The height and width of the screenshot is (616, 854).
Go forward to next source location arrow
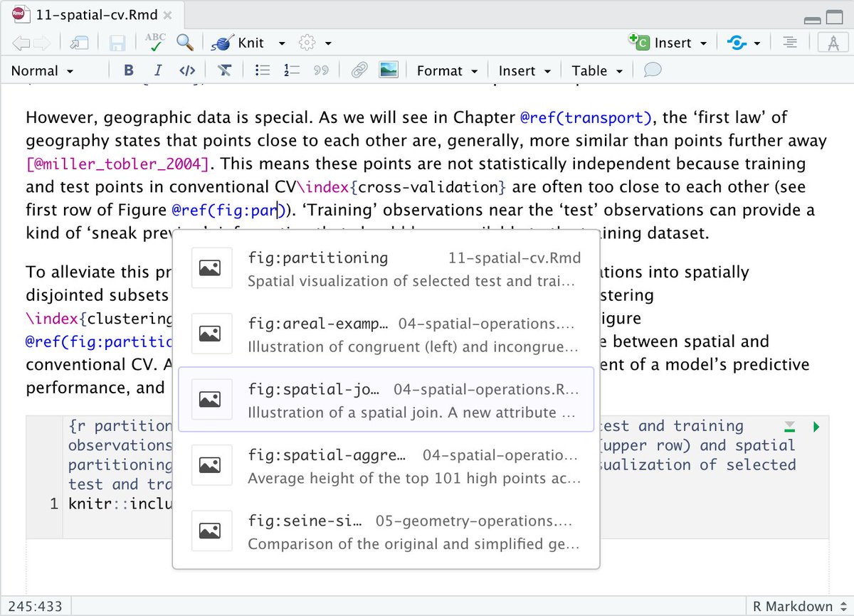coord(43,43)
